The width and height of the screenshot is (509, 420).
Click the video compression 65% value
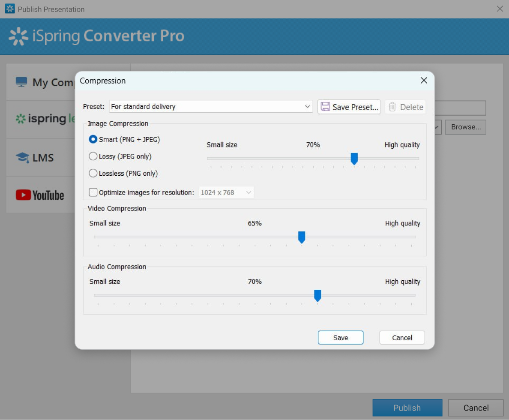(x=254, y=223)
